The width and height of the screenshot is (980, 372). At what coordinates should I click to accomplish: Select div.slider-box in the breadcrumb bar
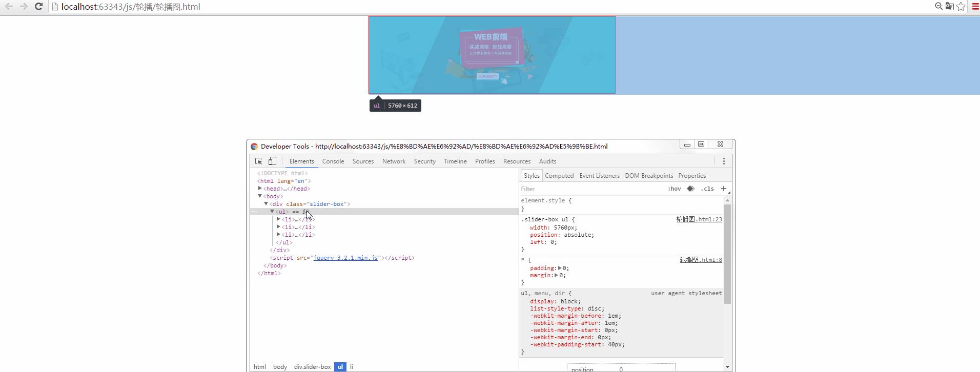coord(312,367)
